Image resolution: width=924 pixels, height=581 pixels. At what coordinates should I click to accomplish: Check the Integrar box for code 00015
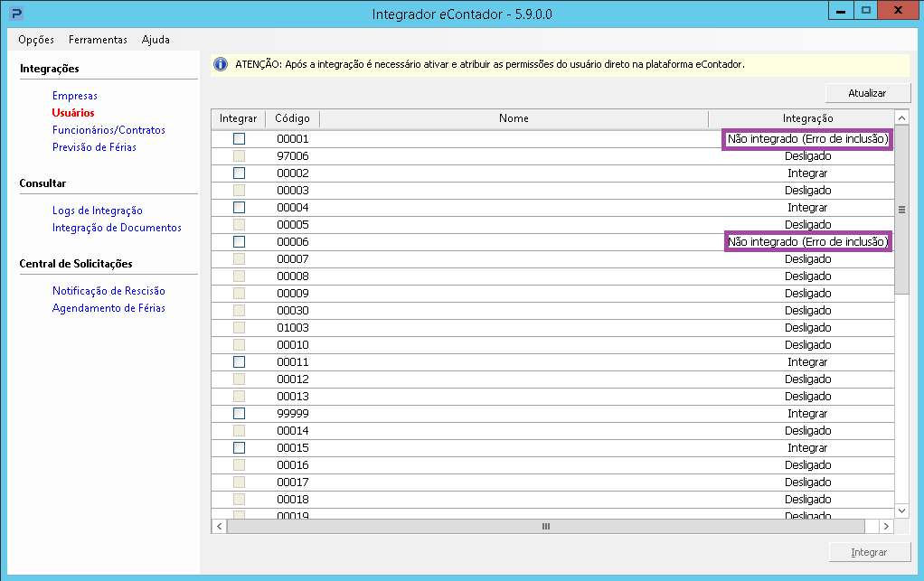240,447
